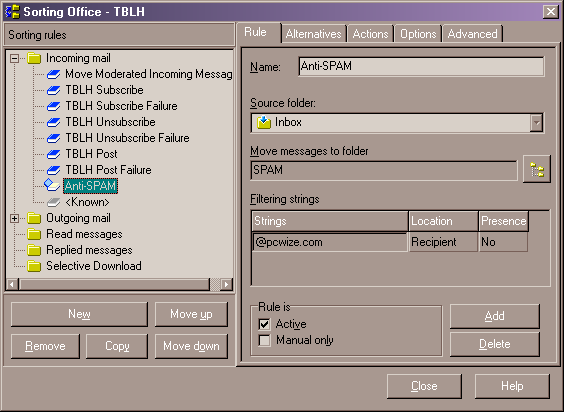Image resolution: width=564 pixels, height=412 pixels.
Task: Click the tree horizontal scrollbar right arrow
Action: pyautogui.click(x=226, y=284)
